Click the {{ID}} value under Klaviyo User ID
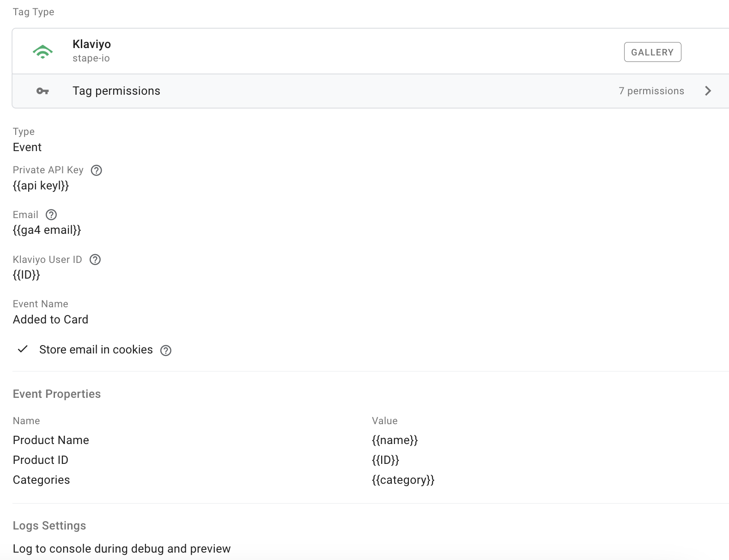 26,275
